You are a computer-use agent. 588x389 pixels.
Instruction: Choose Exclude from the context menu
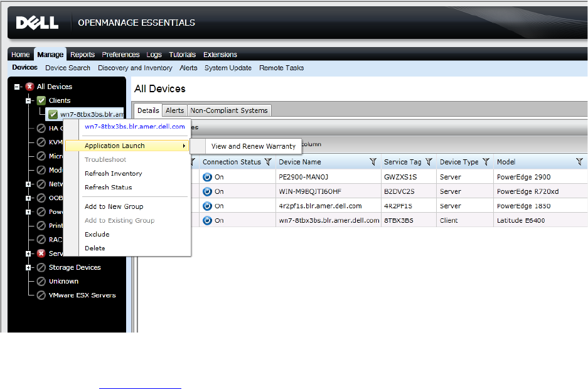pos(97,234)
